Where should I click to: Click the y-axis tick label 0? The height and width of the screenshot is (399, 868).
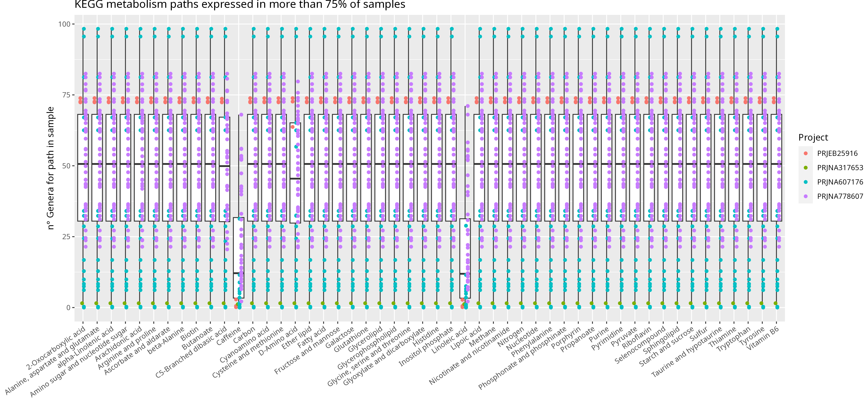(68, 307)
